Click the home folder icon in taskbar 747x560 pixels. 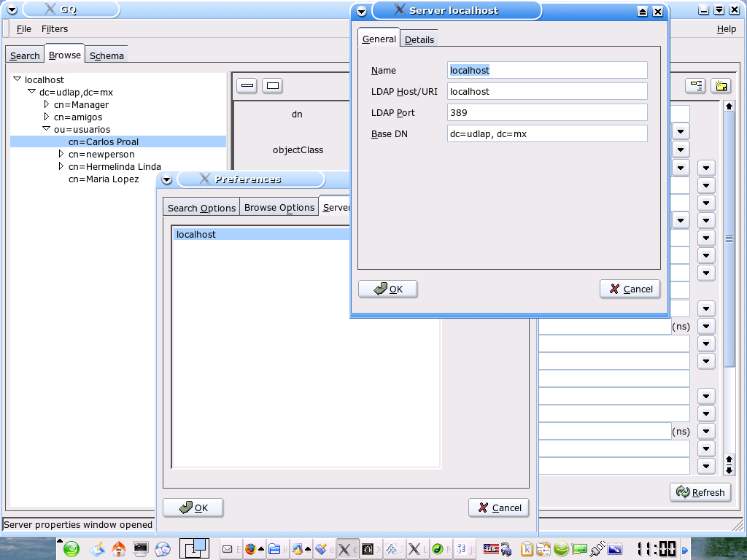coord(118,549)
